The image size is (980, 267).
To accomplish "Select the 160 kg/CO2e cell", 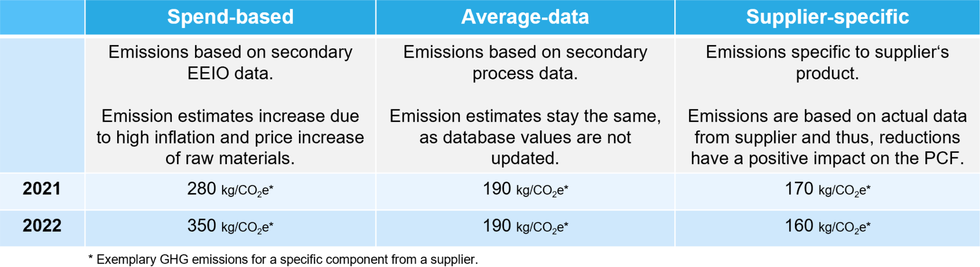I will coord(828,227).
